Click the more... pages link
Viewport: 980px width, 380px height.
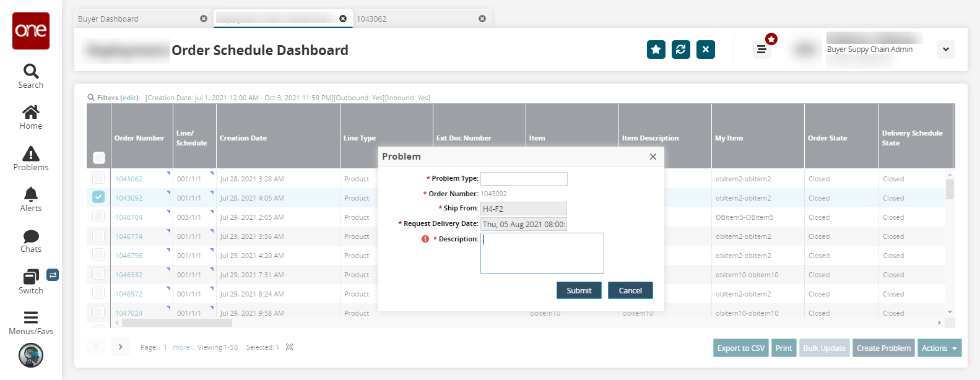tap(183, 347)
